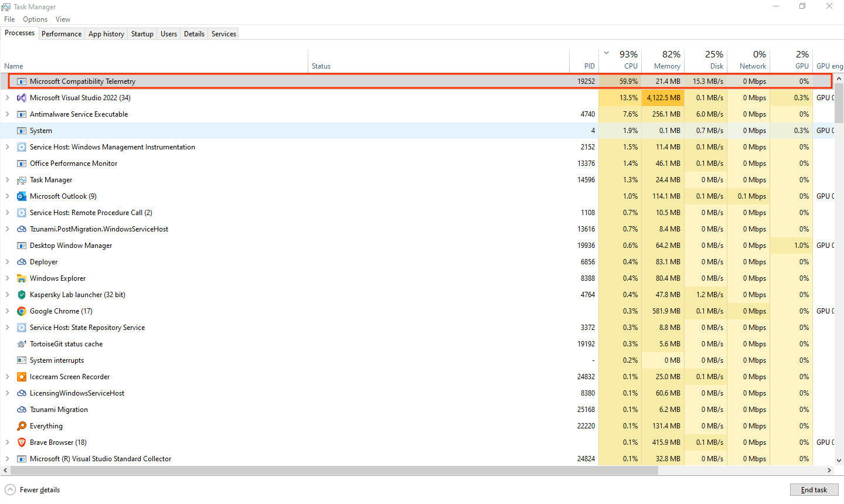Expand Microsoft Outlook (9) process group
This screenshot has height=504, width=844.
pyautogui.click(x=7, y=196)
